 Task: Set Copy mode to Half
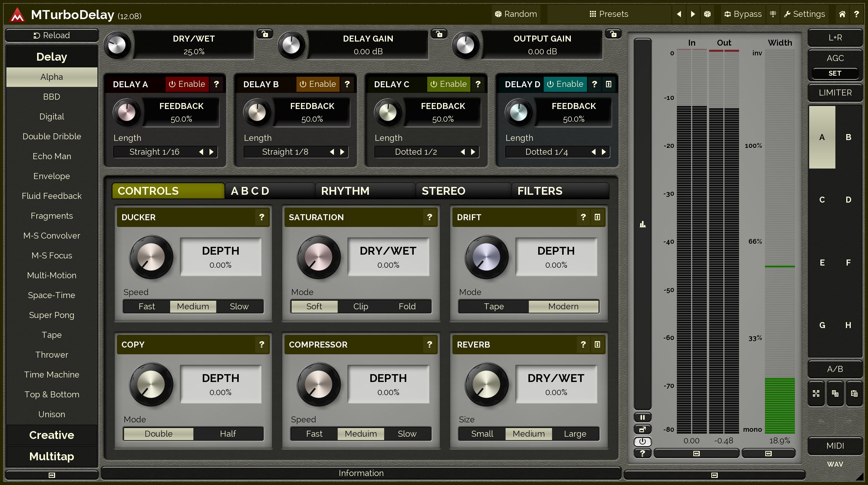pos(228,434)
